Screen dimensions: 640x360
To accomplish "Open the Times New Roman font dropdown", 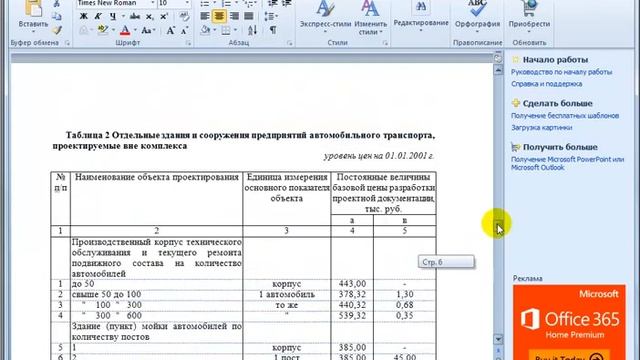I will tap(153, 3).
